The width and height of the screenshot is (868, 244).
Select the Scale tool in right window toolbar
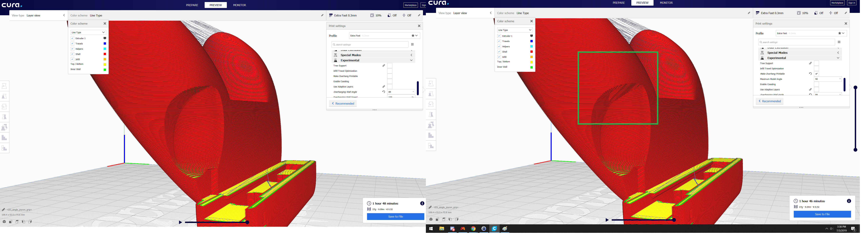(x=431, y=94)
